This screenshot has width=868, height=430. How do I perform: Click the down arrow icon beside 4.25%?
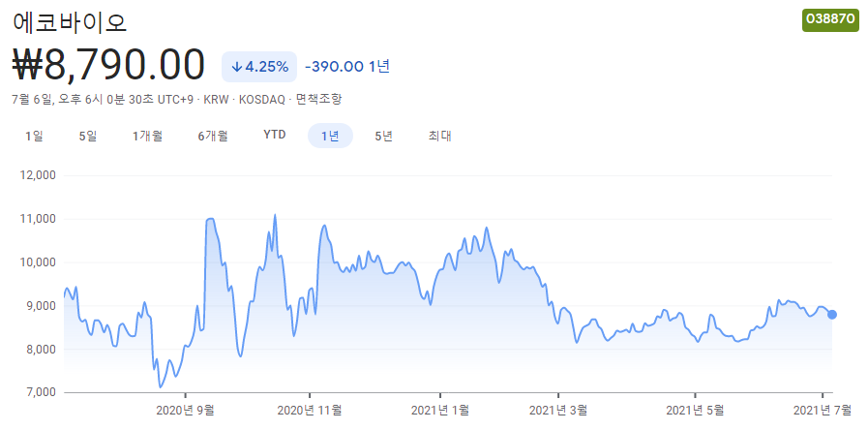pyautogui.click(x=237, y=67)
